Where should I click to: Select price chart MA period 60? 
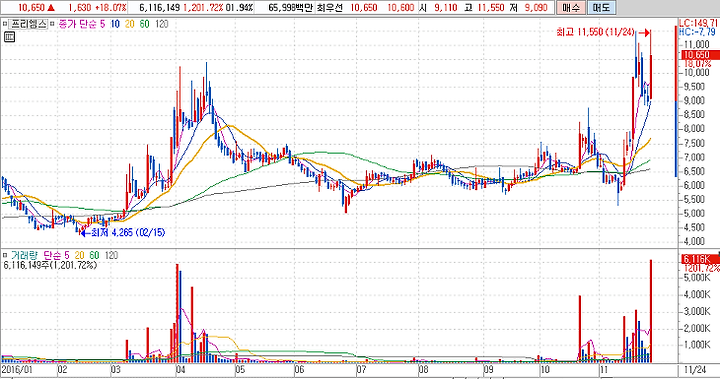145,24
